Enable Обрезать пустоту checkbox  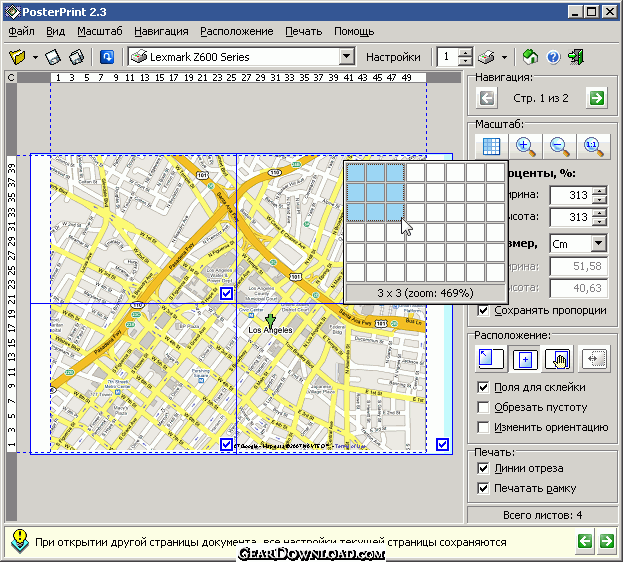pos(483,407)
